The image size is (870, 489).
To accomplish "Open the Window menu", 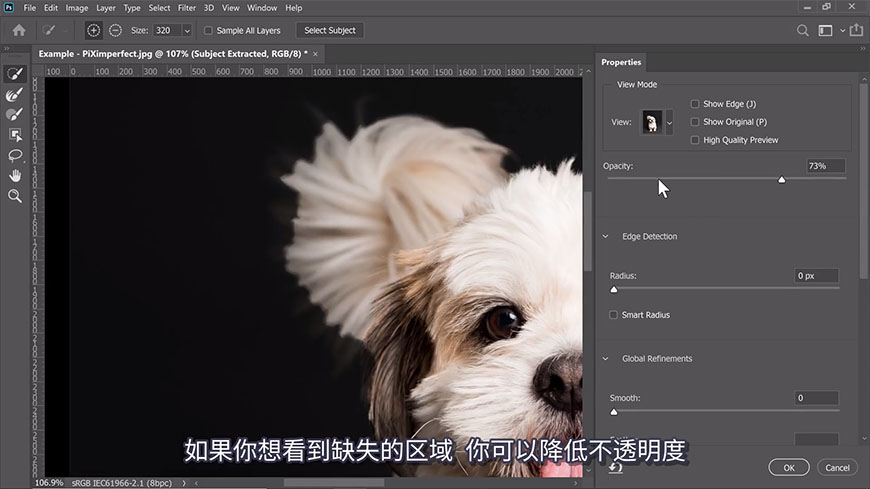I will (x=262, y=8).
